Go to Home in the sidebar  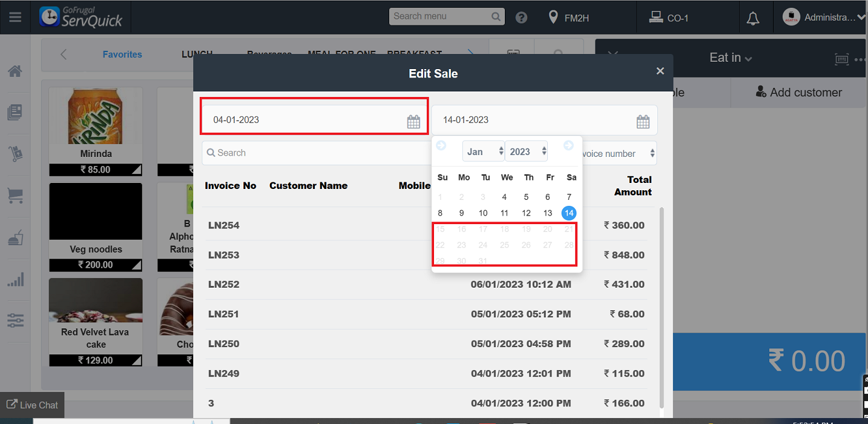pos(15,71)
